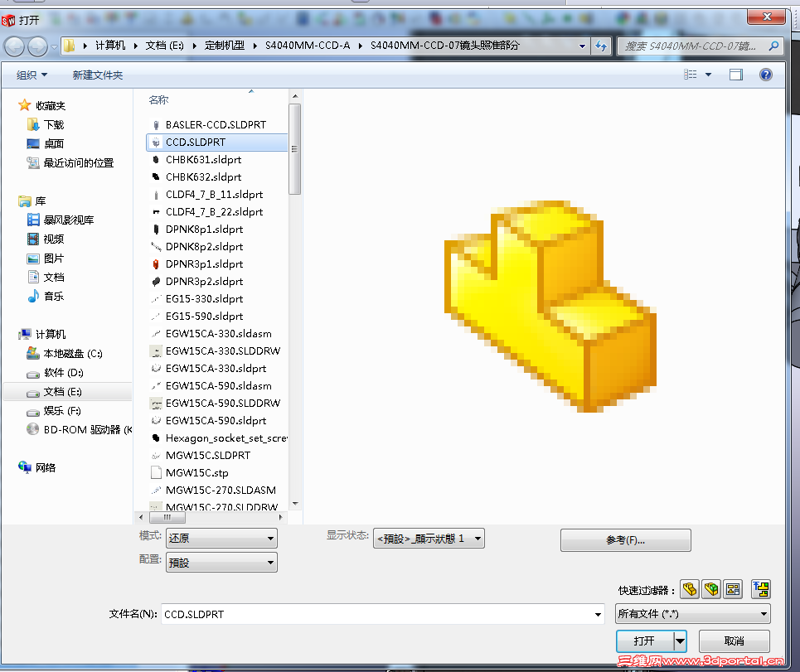Select file CLDF4_7_B_11.sldprt
This screenshot has height=672, width=800.
pos(214,194)
